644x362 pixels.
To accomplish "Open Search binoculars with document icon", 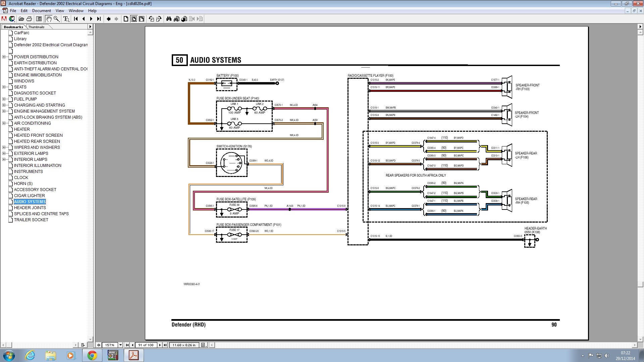I will (176, 19).
